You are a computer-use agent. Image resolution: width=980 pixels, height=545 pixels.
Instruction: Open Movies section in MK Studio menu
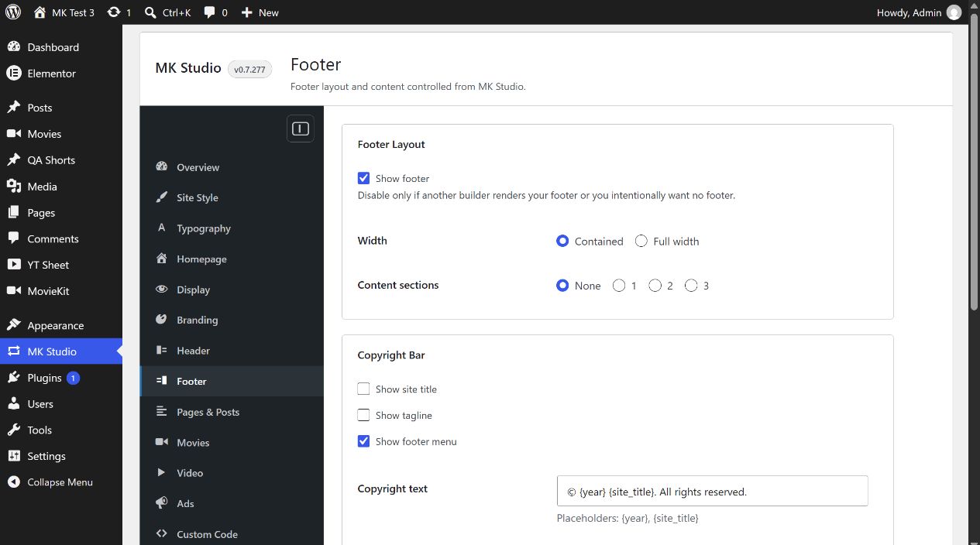[232, 443]
